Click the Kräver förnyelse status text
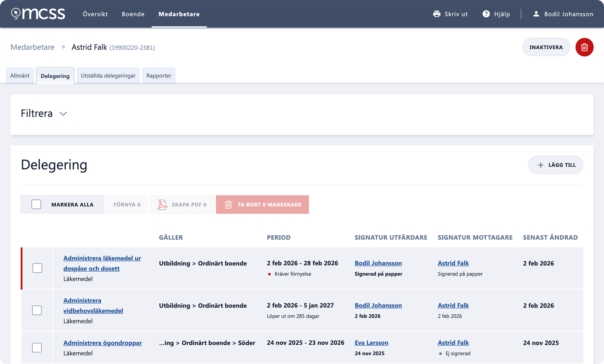 [x=293, y=274]
